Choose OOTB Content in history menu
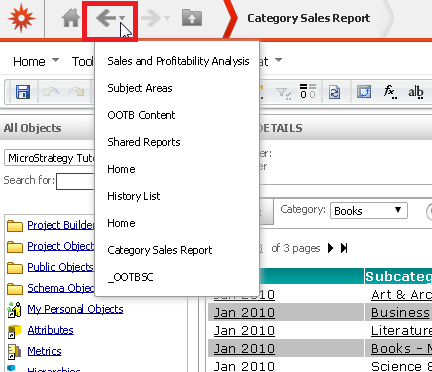Image resolution: width=432 pixels, height=372 pixels. [x=141, y=115]
